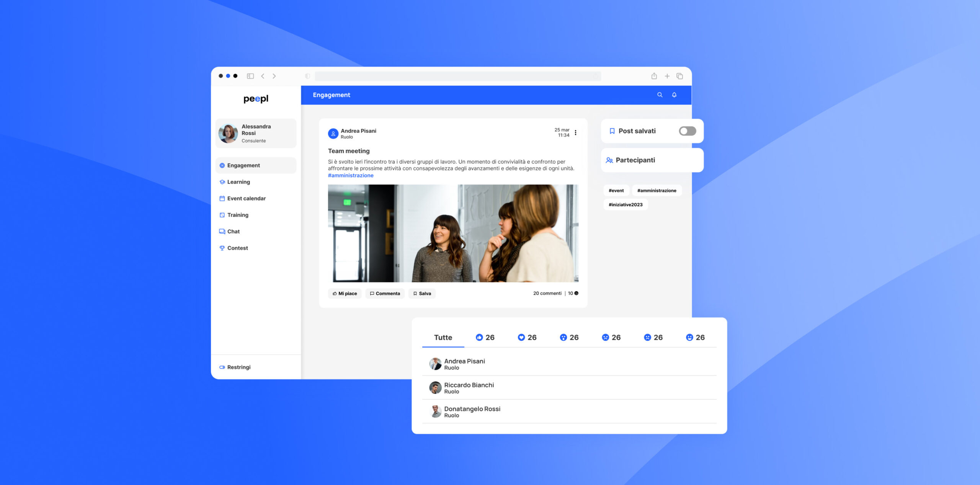The width and height of the screenshot is (980, 485).
Task: Open the Event calendar sidebar item
Action: pyautogui.click(x=246, y=198)
